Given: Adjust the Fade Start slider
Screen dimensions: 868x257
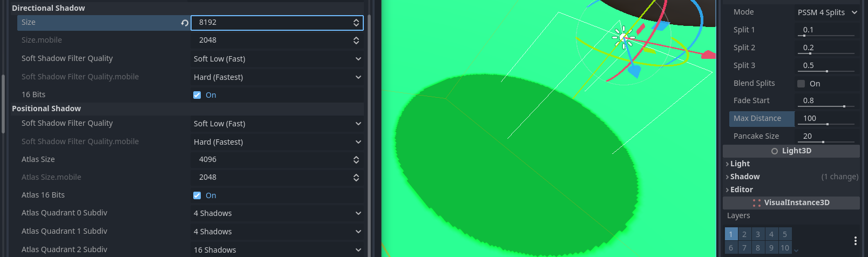Looking at the screenshot, I should (x=826, y=106).
